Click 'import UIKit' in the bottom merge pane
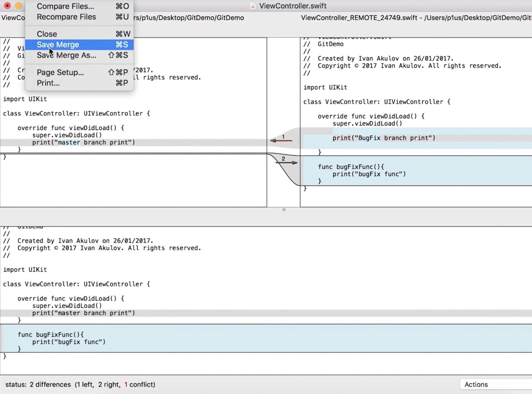 [x=25, y=270]
